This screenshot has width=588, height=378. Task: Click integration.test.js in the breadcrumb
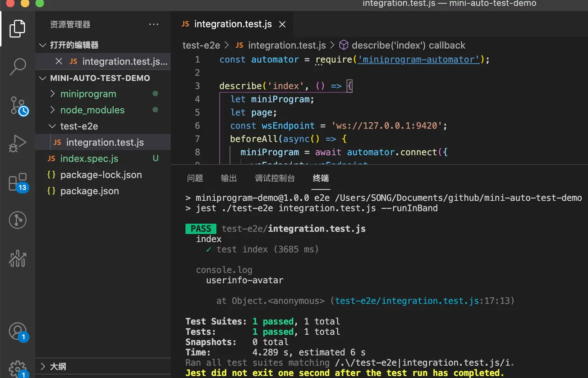pyautogui.click(x=287, y=45)
